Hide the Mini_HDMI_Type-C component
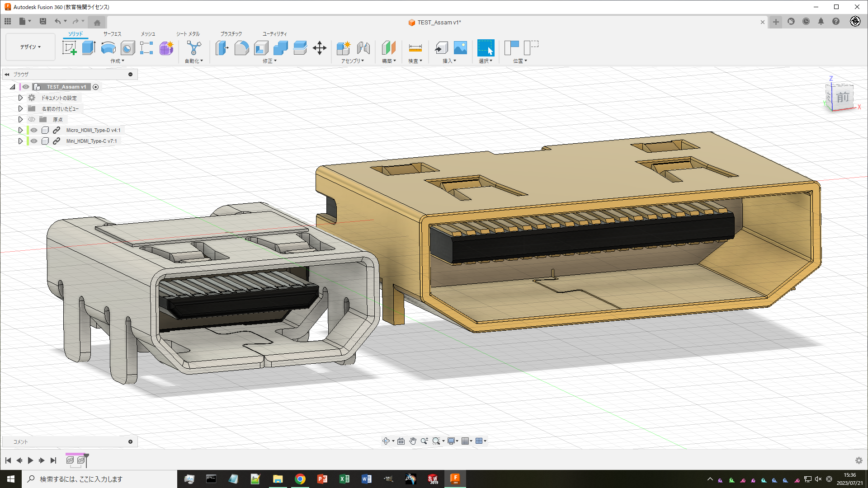Screen dimensions: 868x488 coord(34,141)
